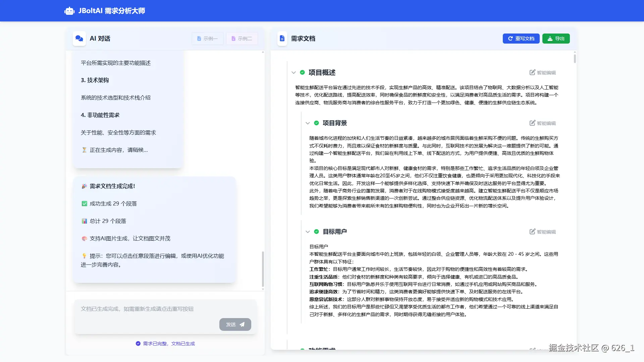This screenshot has width=644, height=362.
Task: Click the document icon beside 需求文档
Action: (x=282, y=39)
